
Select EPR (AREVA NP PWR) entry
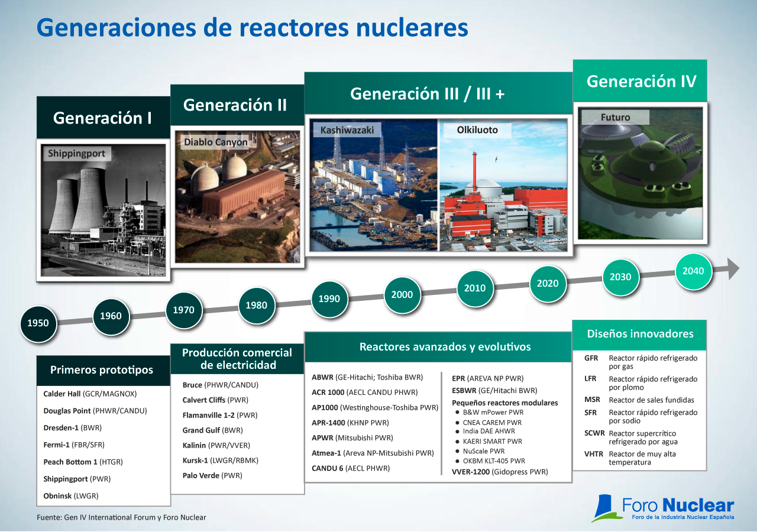tap(487, 378)
